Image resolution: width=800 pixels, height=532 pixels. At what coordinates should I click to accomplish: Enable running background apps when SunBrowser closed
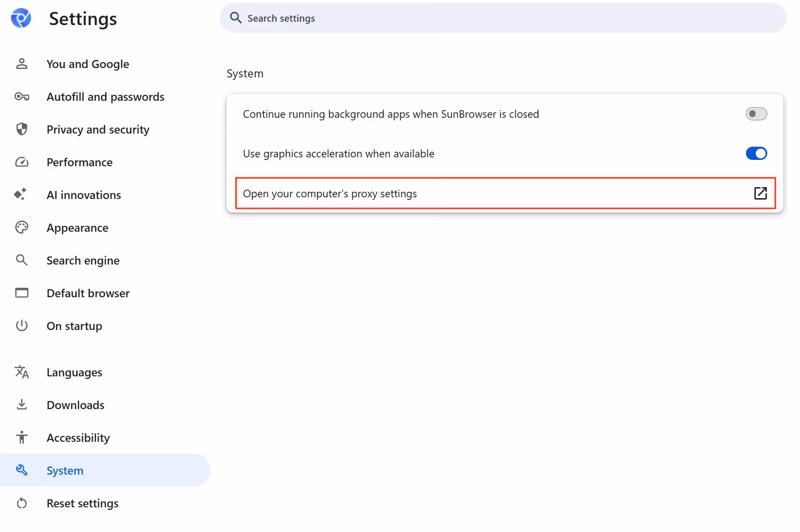tap(756, 114)
